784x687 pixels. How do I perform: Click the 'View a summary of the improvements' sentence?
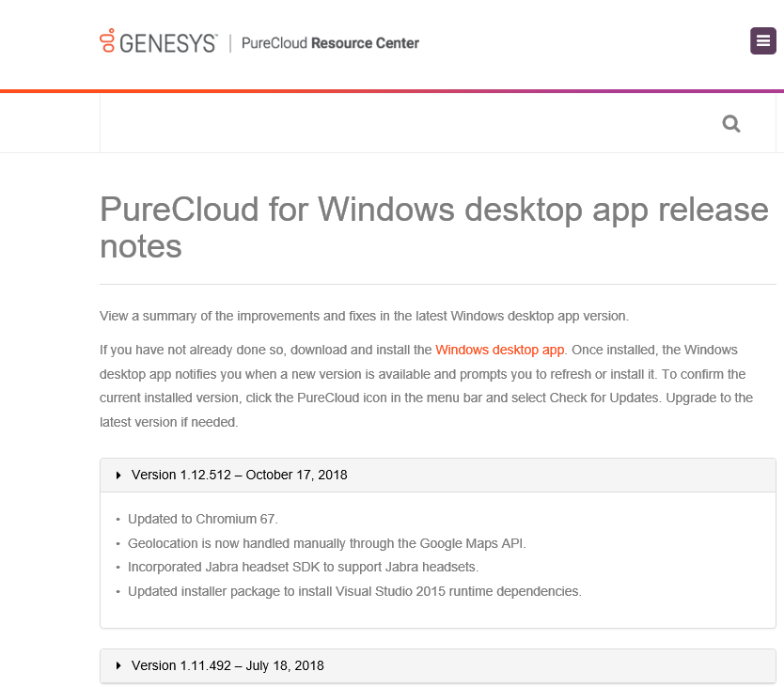pyautogui.click(x=364, y=317)
